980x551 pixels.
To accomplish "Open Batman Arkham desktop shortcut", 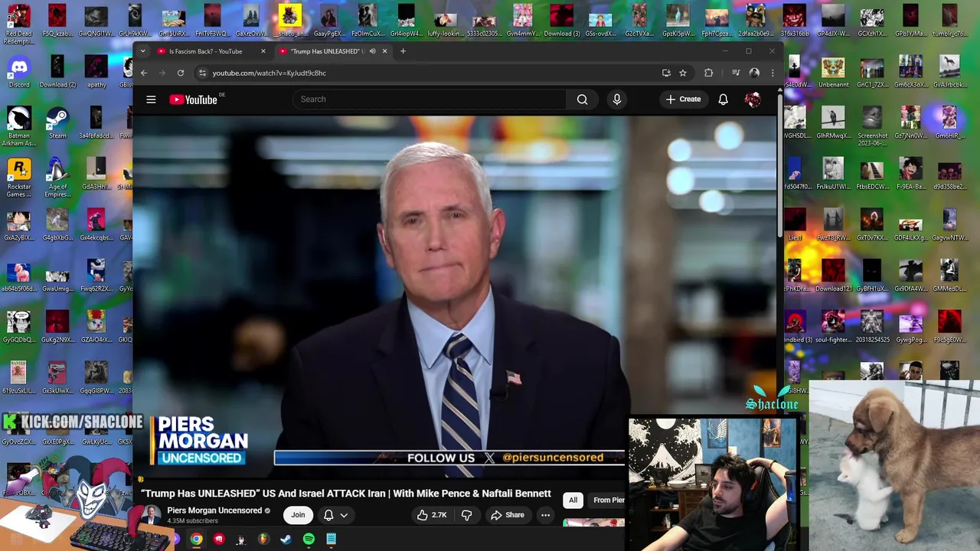I will click(19, 126).
